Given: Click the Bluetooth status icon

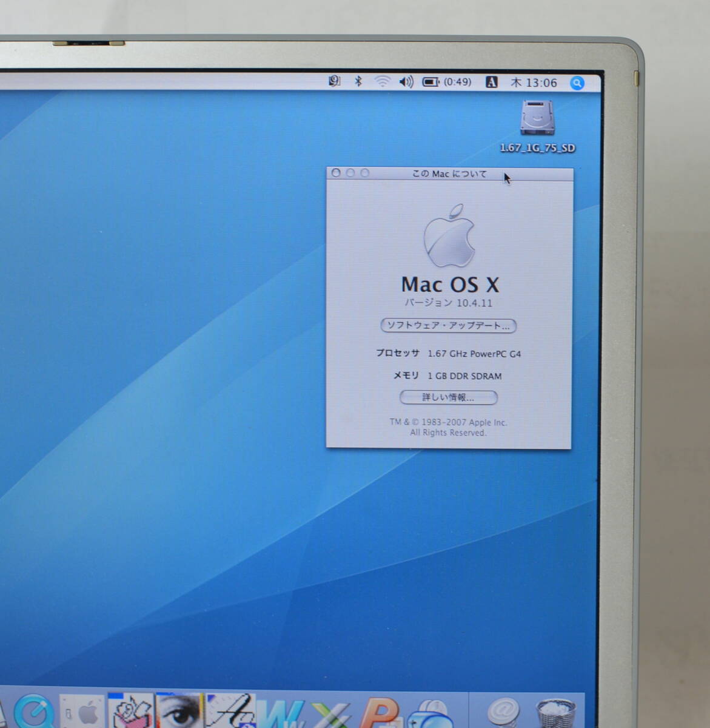Looking at the screenshot, I should click(x=358, y=81).
